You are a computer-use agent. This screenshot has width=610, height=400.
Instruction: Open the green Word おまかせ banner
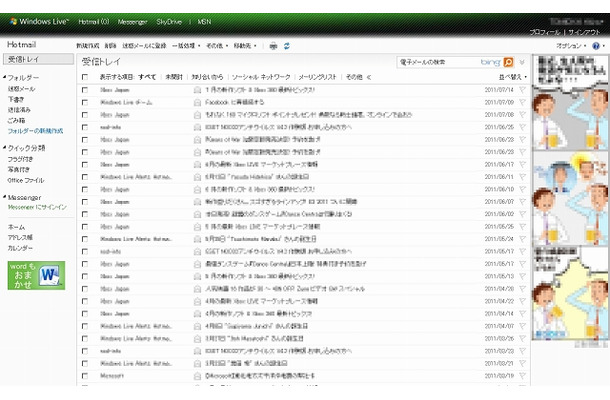point(36,275)
